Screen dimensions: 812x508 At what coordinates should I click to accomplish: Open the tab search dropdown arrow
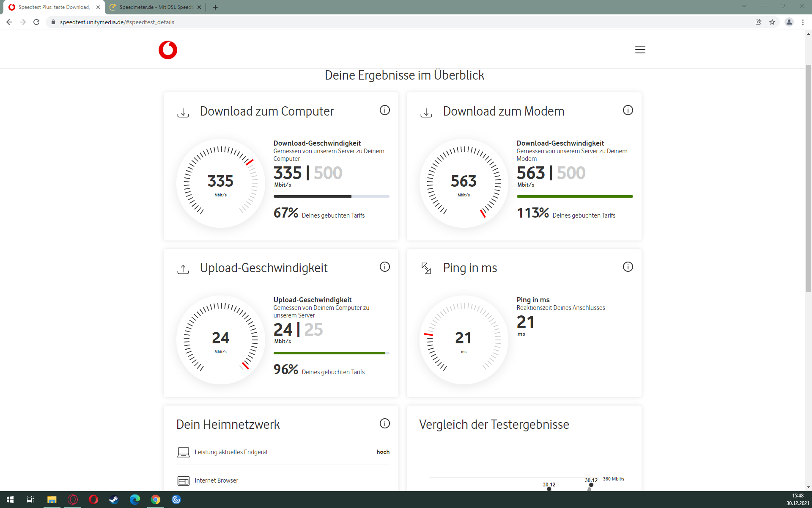point(743,6)
